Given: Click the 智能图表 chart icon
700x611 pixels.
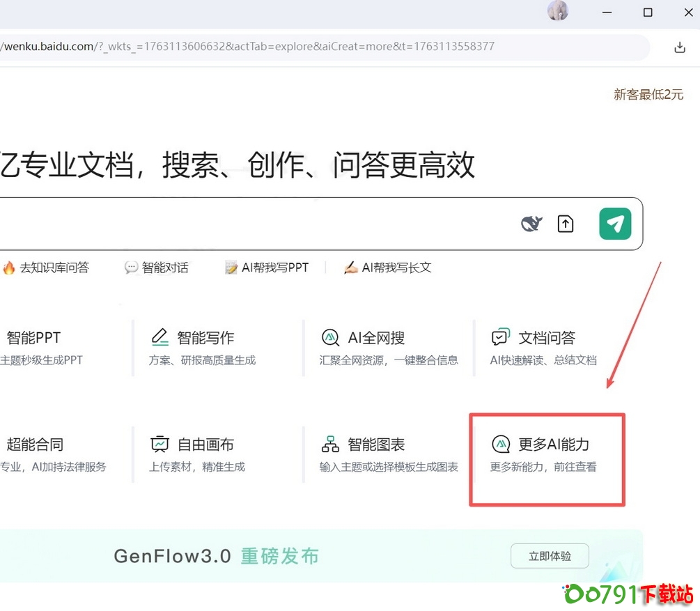Looking at the screenshot, I should click(330, 443).
